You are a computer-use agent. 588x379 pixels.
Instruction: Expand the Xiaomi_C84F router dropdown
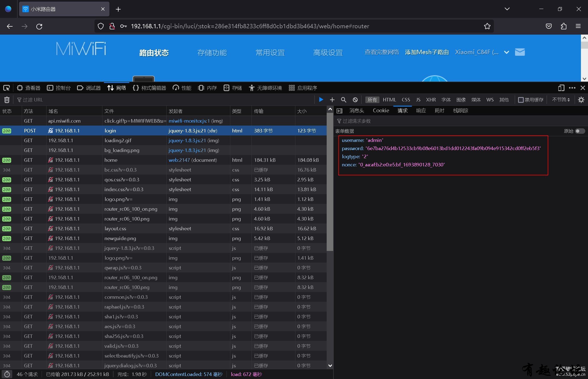[x=506, y=52]
